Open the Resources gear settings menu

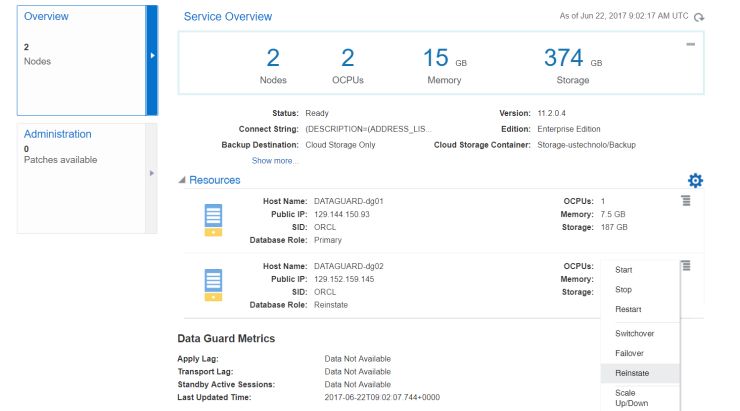pyautogui.click(x=696, y=180)
